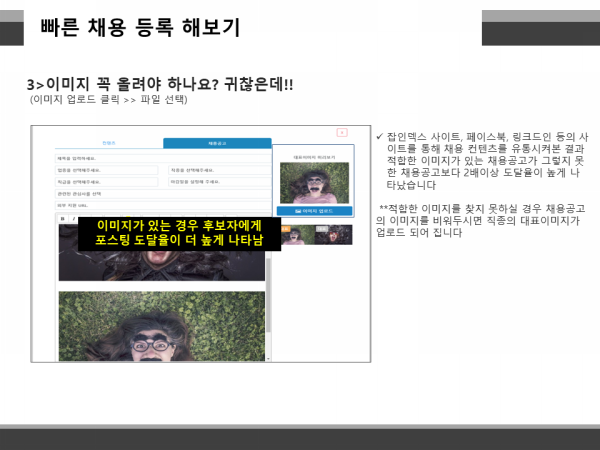Select the second small thumbnail below upload
Viewport: 600px width, 450px height.
[x=333, y=234]
